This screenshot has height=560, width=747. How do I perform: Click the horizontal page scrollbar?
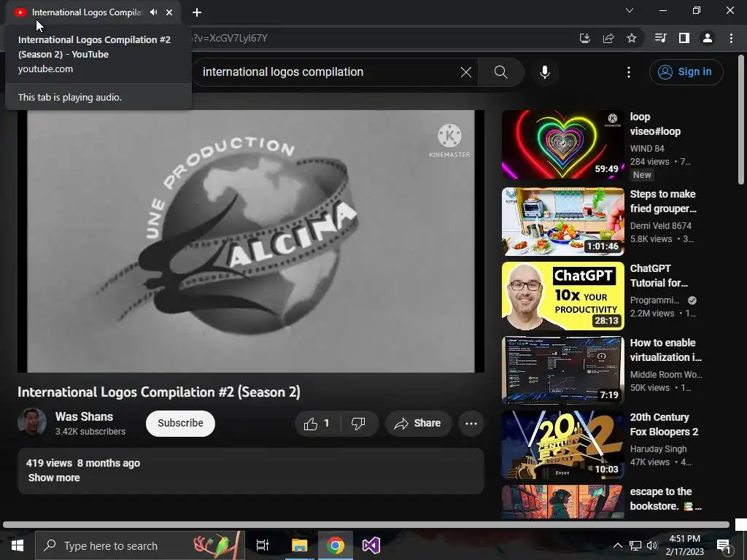click(366, 525)
